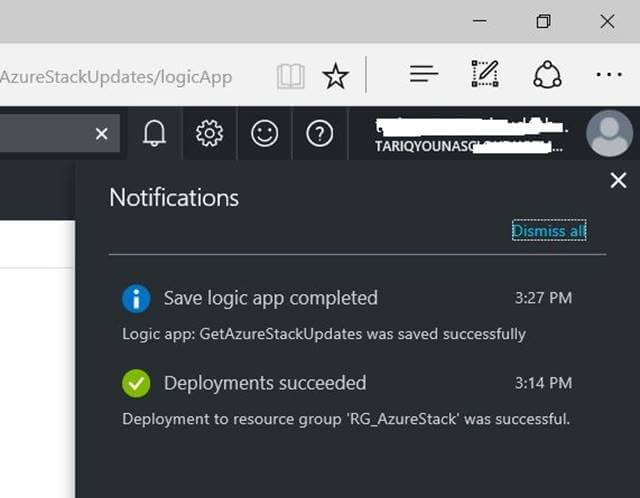The width and height of the screenshot is (640, 498).
Task: Add page to favorites with star icon
Action: pyautogui.click(x=335, y=76)
